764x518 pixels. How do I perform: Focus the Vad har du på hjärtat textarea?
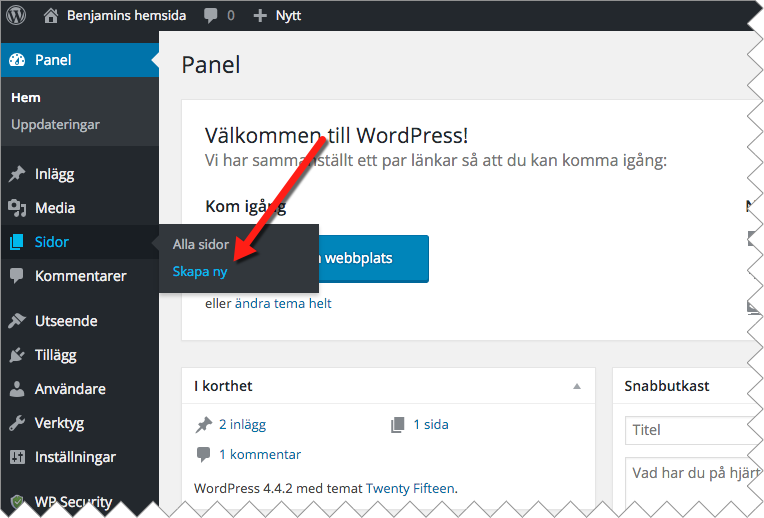click(x=694, y=483)
